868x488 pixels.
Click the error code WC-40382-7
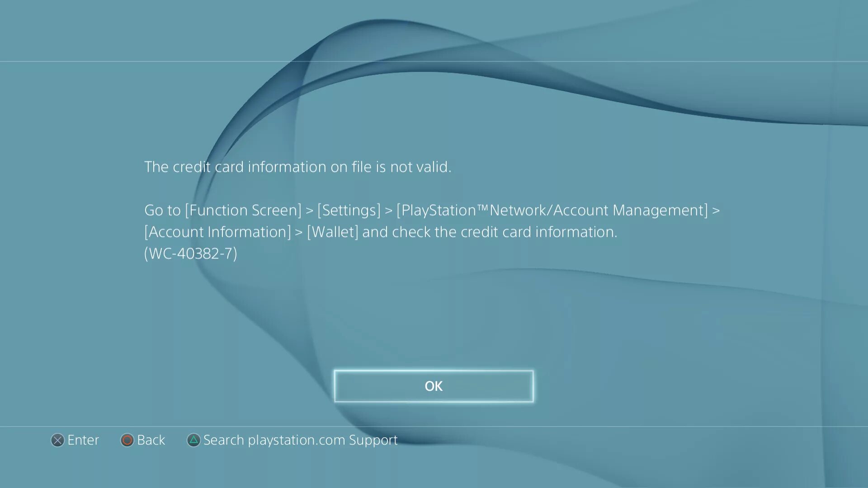(x=190, y=253)
